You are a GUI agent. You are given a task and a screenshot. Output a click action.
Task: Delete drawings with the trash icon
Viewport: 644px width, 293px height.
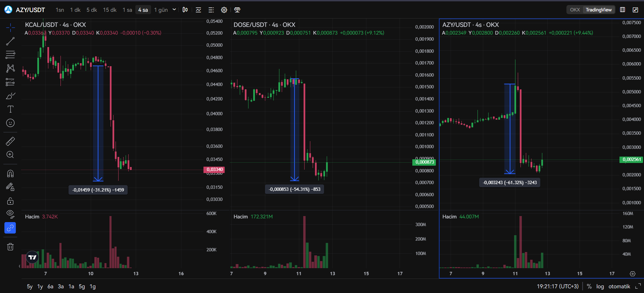(x=10, y=247)
